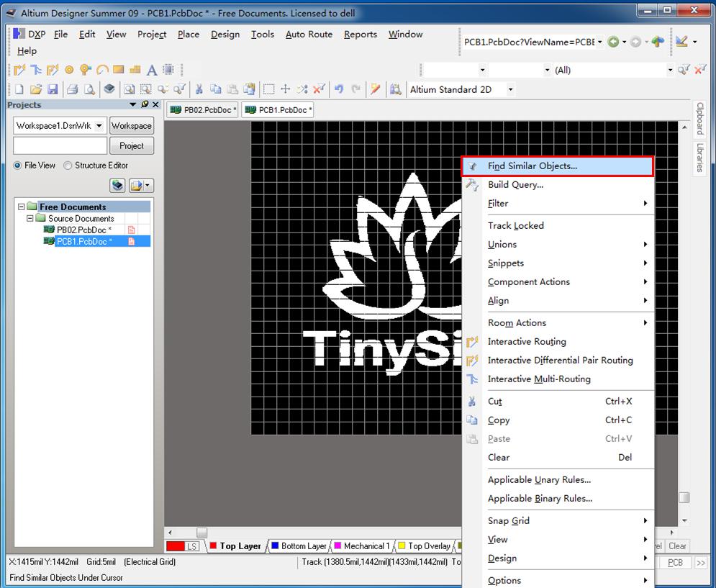Open the Workspace1.DsnWrk dropdown

pyautogui.click(x=99, y=125)
